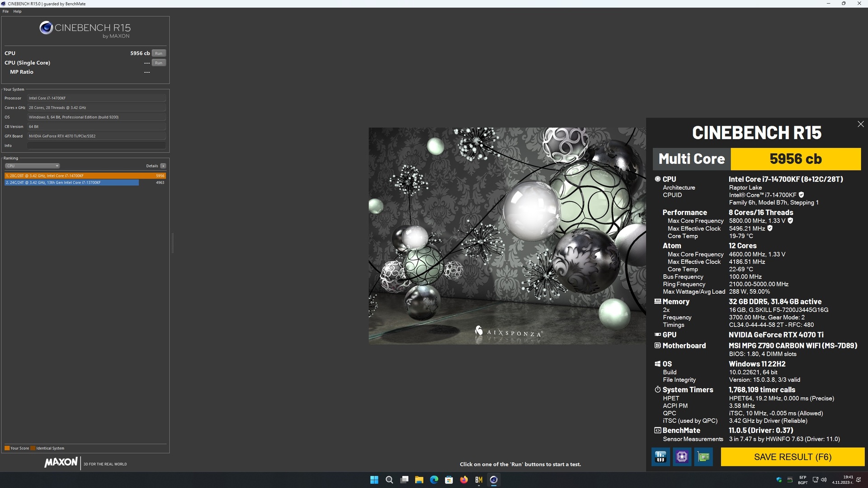Click the CPU section icon in BenchMate
This screenshot has width=868, height=488.
[x=657, y=179]
